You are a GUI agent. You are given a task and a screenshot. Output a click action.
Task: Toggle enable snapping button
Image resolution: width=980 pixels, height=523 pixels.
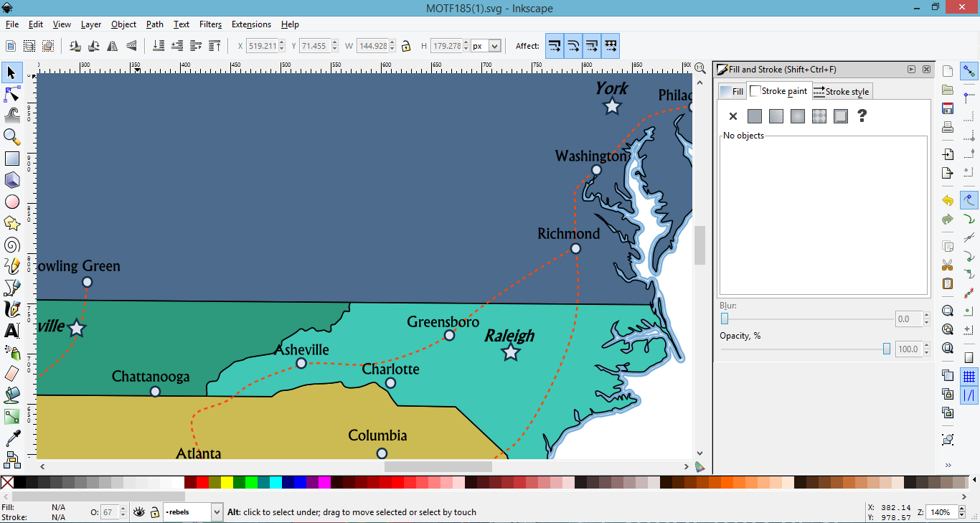(x=969, y=71)
